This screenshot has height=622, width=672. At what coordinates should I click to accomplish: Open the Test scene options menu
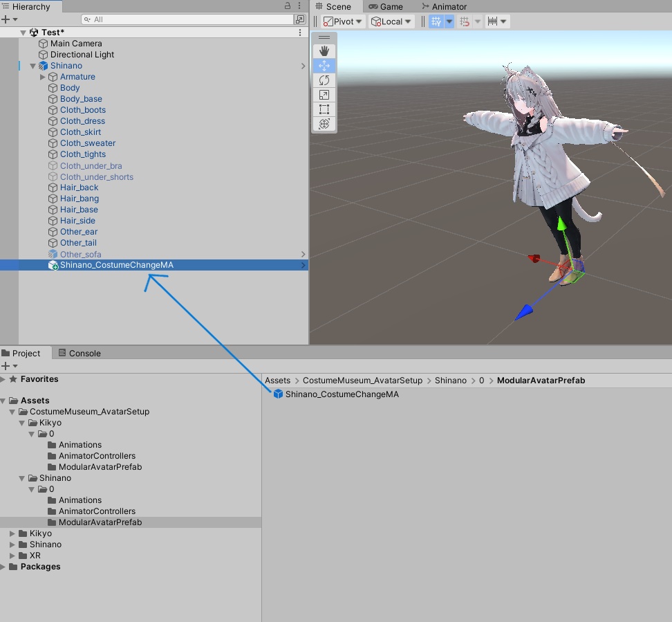300,32
